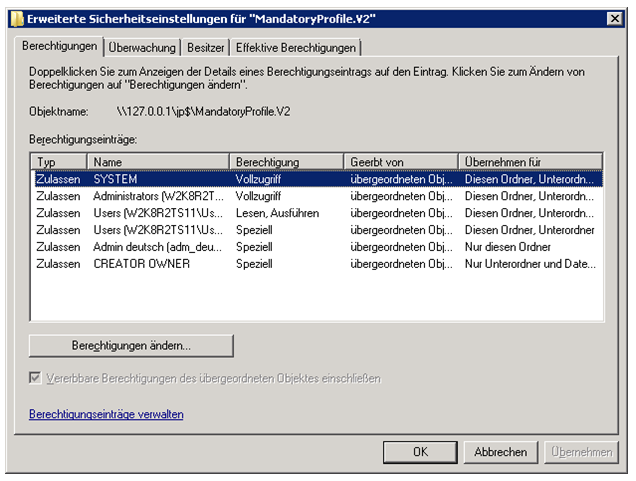Click the Übernehmen button
This screenshot has width=636, height=481.
[581, 452]
